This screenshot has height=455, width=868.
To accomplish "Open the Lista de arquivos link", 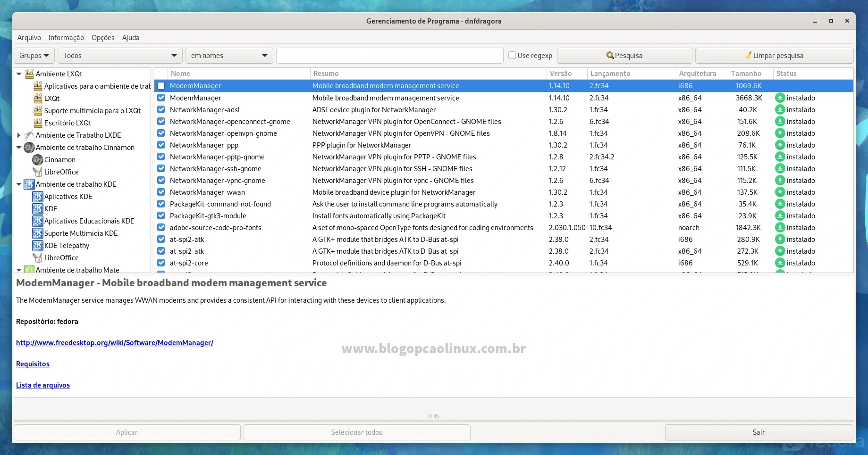I will [43, 385].
